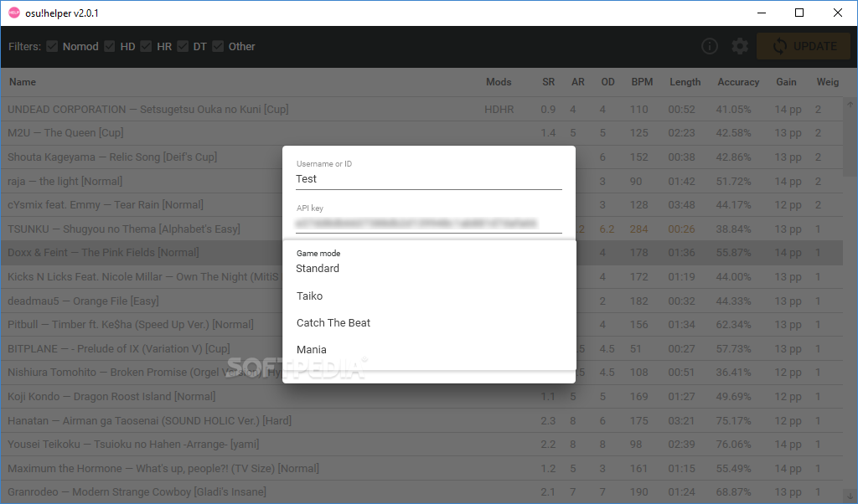Image resolution: width=858 pixels, height=504 pixels.
Task: Select BITPLANE Prelude of IX row
Action: [422, 349]
